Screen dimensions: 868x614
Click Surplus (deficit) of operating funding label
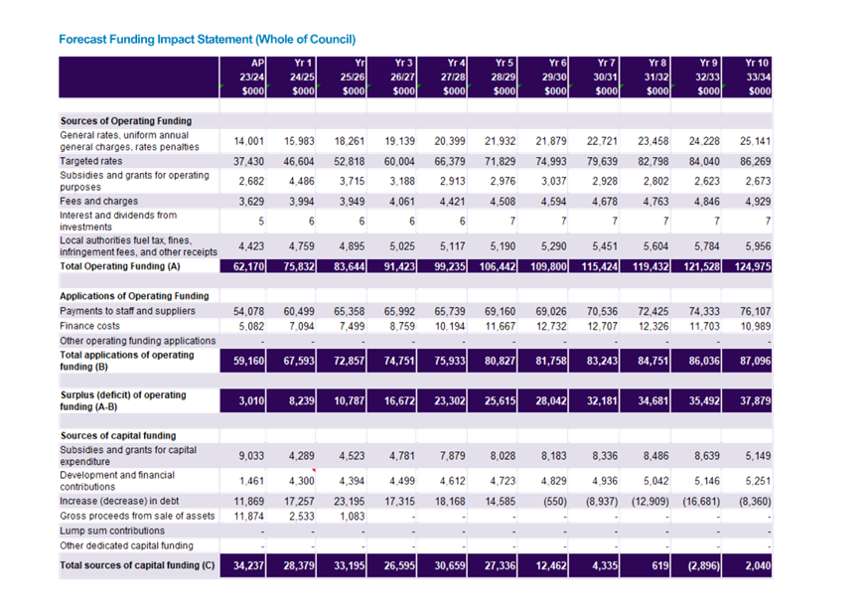point(123,400)
